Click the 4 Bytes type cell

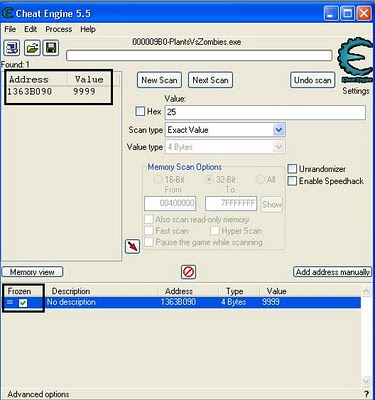click(234, 302)
